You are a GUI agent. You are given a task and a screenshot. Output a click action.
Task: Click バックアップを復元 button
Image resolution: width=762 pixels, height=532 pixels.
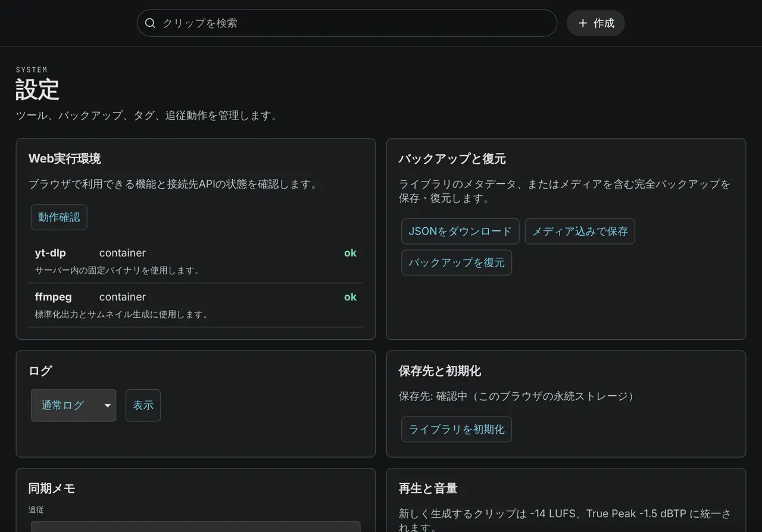[x=457, y=262]
